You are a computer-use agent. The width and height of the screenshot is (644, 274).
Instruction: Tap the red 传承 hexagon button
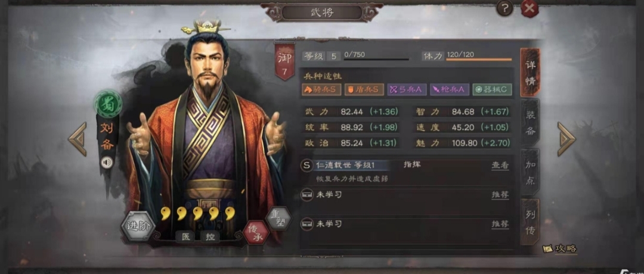click(256, 232)
